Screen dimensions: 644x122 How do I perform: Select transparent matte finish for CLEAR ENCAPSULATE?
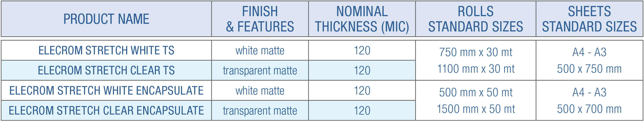[x=260, y=111]
